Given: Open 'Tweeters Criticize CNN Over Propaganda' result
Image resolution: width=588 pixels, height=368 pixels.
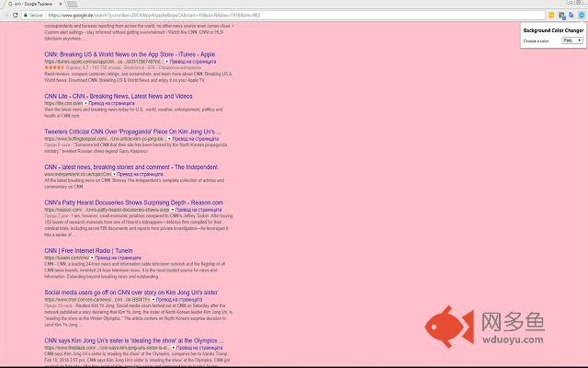Looking at the screenshot, I should (132, 132).
